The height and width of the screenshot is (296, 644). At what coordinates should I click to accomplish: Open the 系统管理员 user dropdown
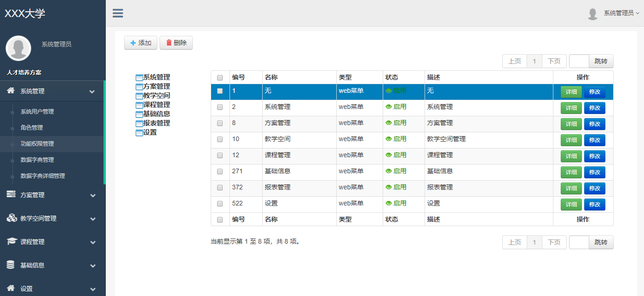click(x=621, y=13)
